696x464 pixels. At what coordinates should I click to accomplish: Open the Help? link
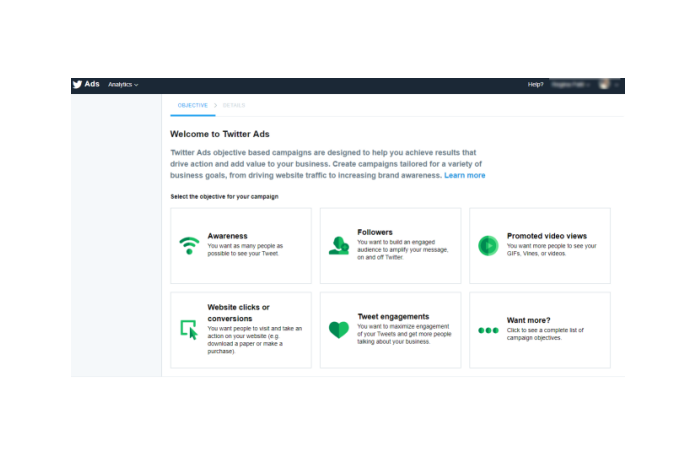[x=535, y=85]
